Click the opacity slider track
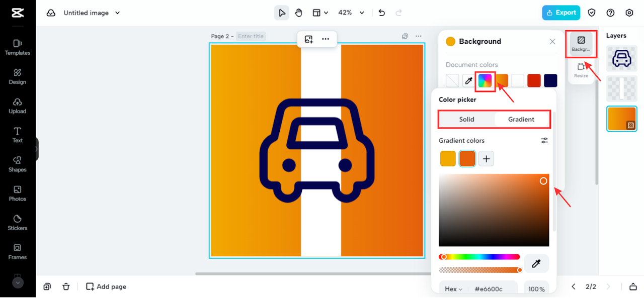 point(479,270)
